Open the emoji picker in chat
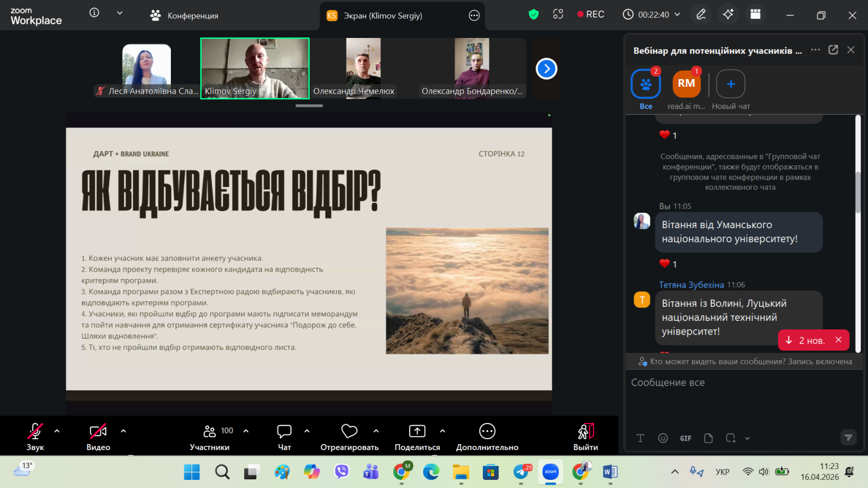The image size is (868, 488). click(x=662, y=438)
